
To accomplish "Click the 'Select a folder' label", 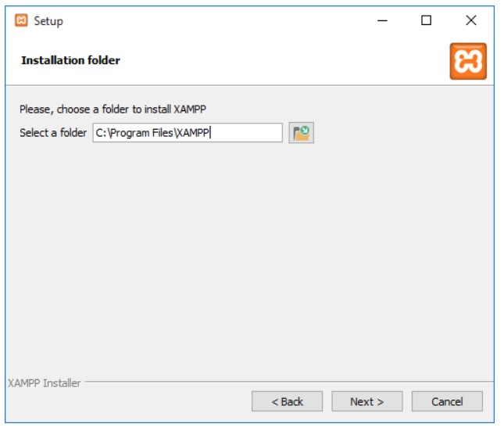I will [x=54, y=134].
